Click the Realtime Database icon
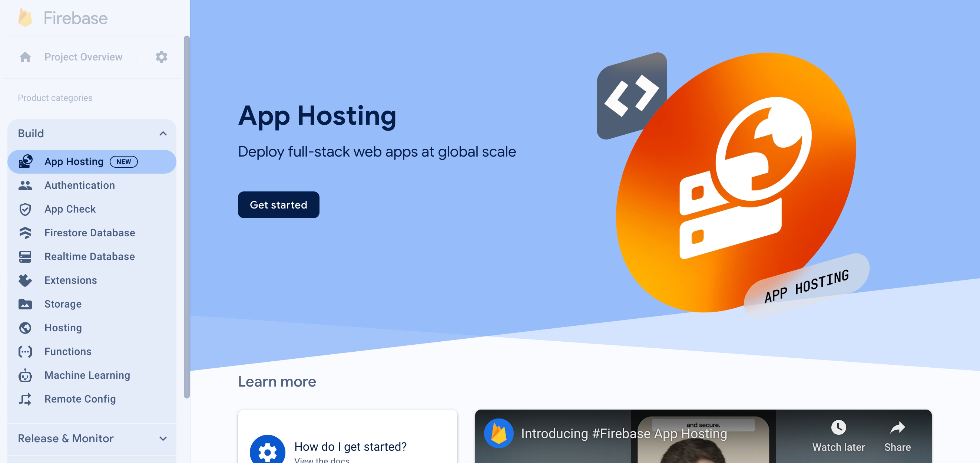 25,256
